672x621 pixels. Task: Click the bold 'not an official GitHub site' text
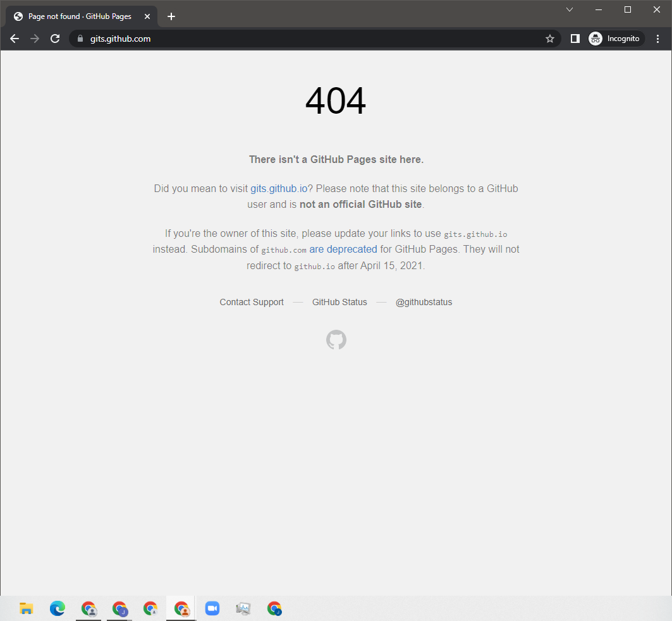(360, 204)
